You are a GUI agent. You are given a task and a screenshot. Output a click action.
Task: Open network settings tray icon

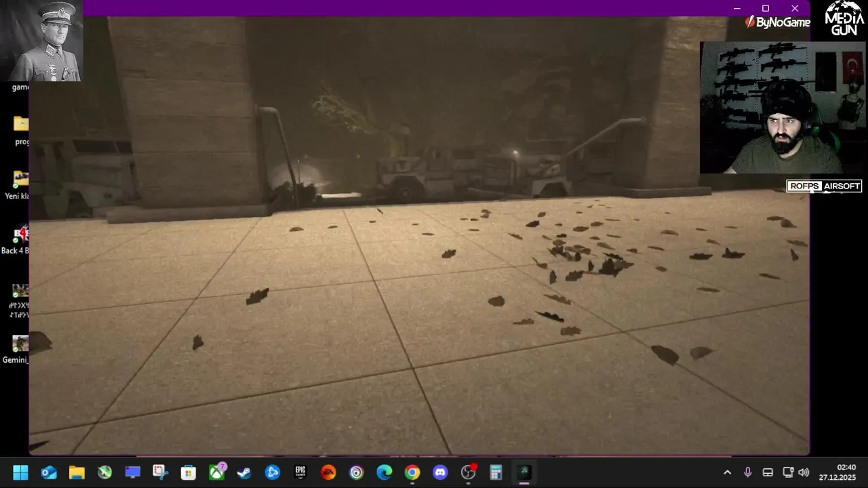(788, 472)
